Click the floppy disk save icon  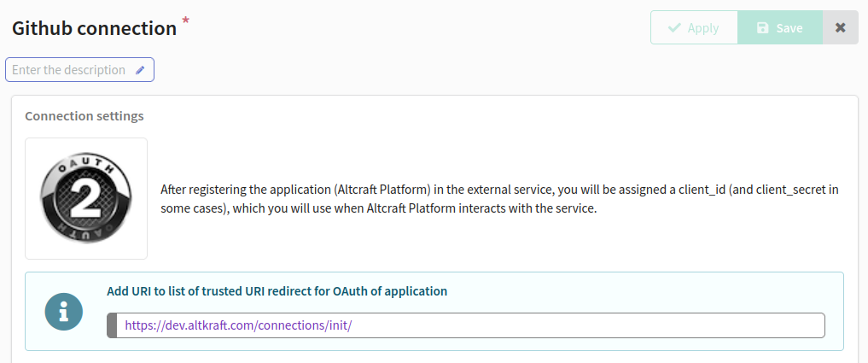click(763, 27)
